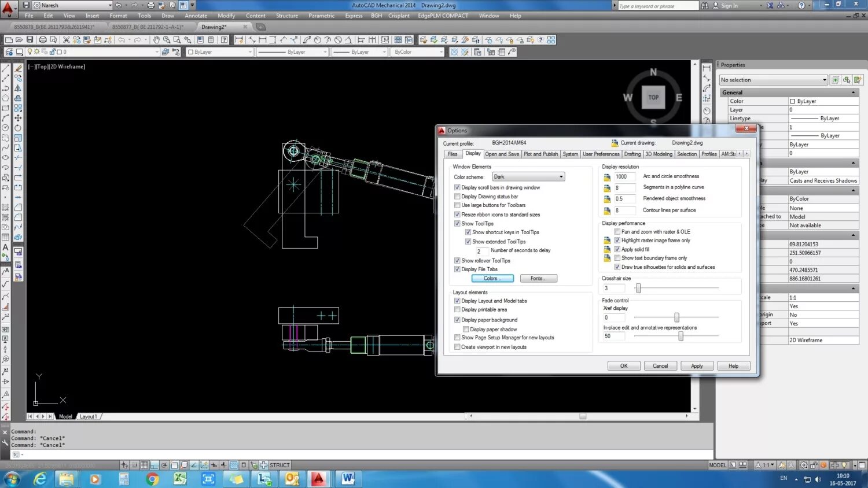Click the Diameter dimension icon
868x488 pixels.
coord(338,40)
